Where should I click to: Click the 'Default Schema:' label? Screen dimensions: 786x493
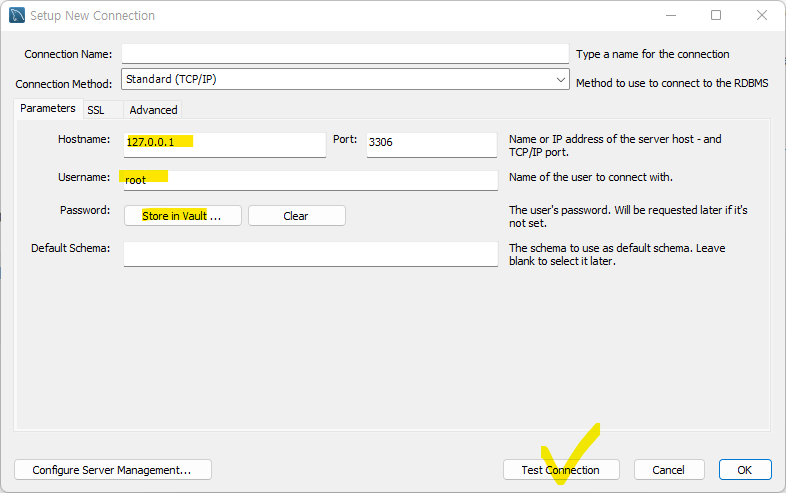(70, 248)
